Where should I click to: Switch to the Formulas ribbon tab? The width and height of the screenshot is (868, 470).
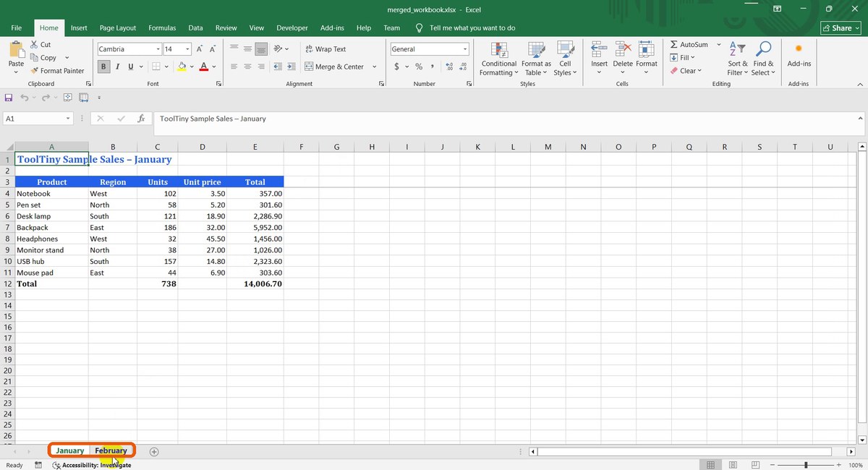162,28
